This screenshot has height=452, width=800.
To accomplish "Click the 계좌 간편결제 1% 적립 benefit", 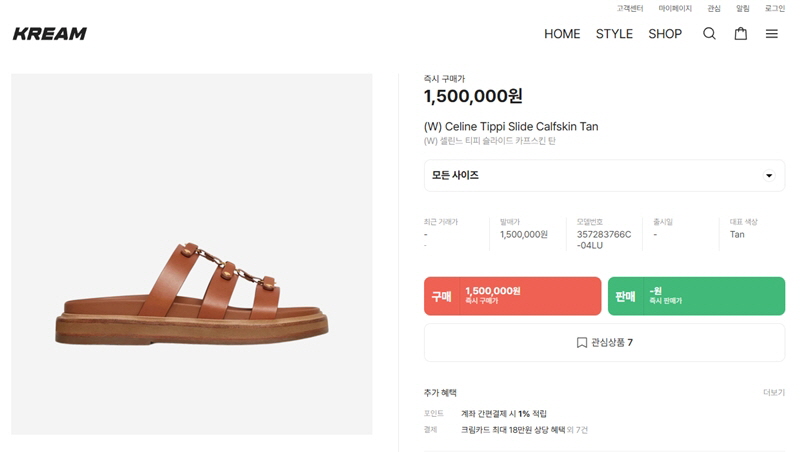I will (x=503, y=413).
